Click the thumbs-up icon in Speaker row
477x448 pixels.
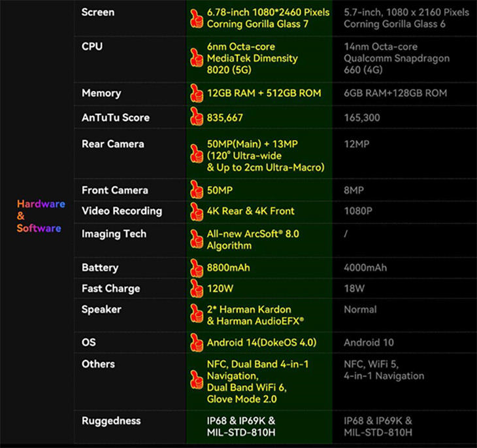(196, 313)
